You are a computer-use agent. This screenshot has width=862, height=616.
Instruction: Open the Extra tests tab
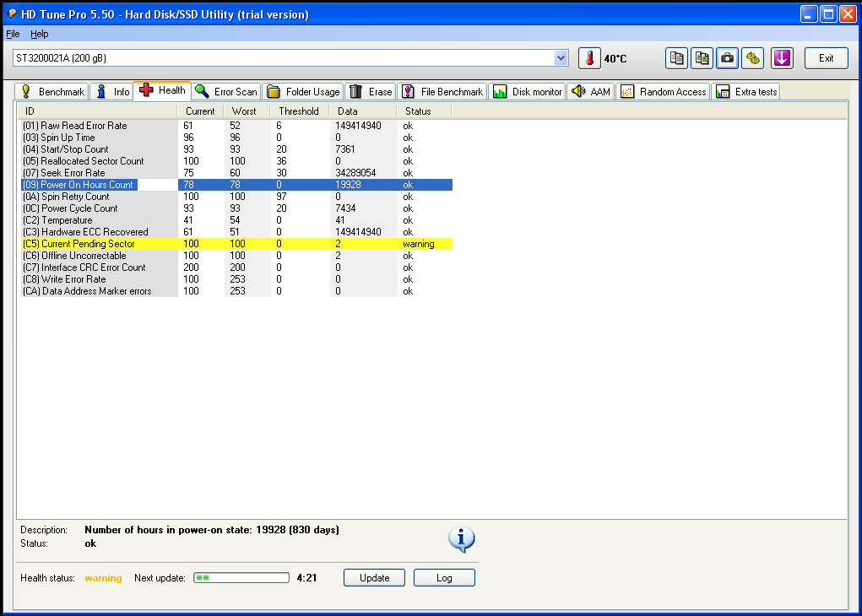746,92
